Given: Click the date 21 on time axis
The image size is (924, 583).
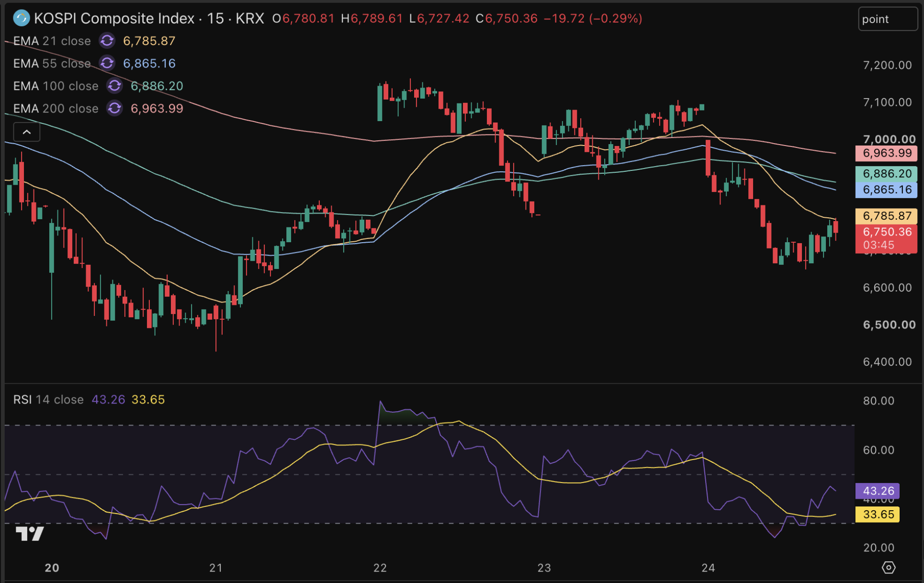Looking at the screenshot, I should coord(216,568).
